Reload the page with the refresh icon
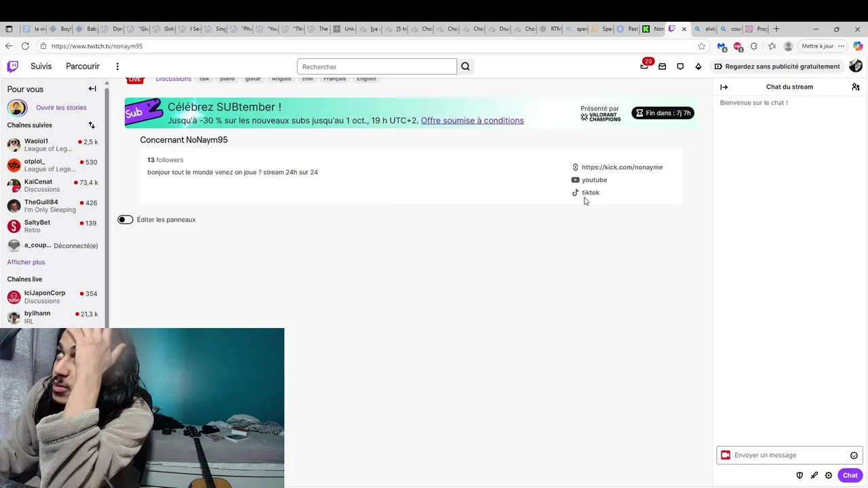Screen dimensions: 868x488 25,46
